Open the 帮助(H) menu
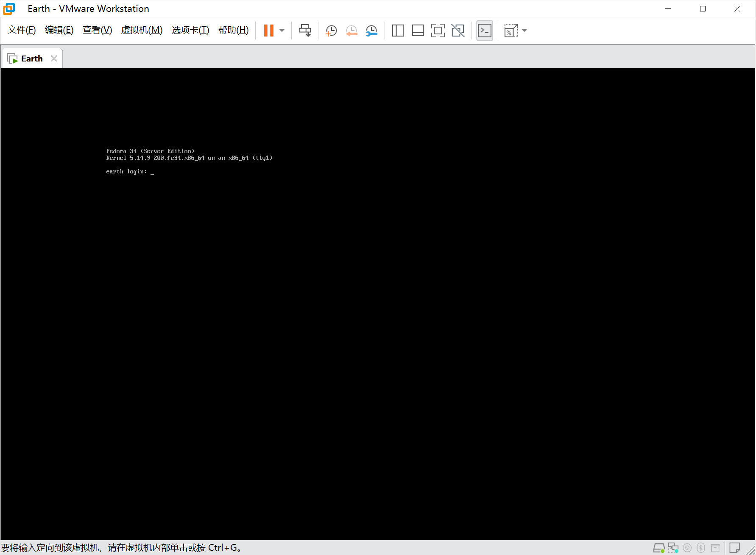Screen dimensions: 756x555 pyautogui.click(x=234, y=30)
